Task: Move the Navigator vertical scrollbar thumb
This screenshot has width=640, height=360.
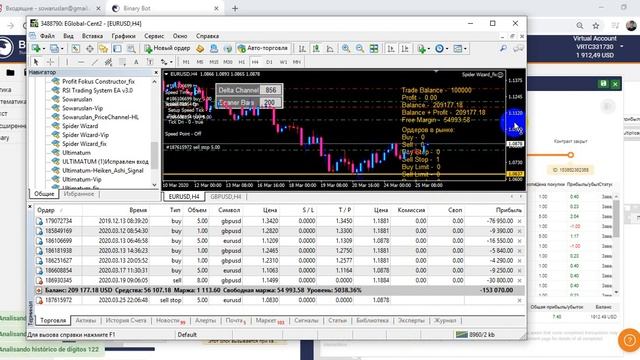Action: pos(154,155)
